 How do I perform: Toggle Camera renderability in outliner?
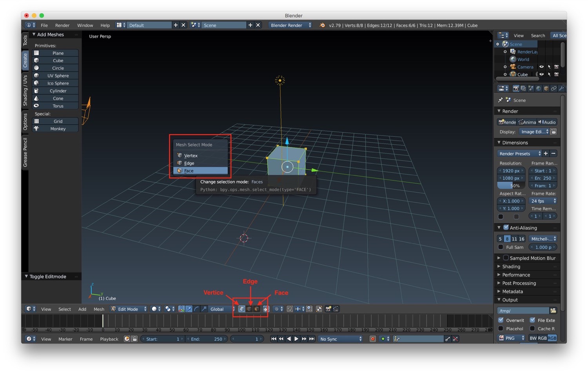[556, 67]
